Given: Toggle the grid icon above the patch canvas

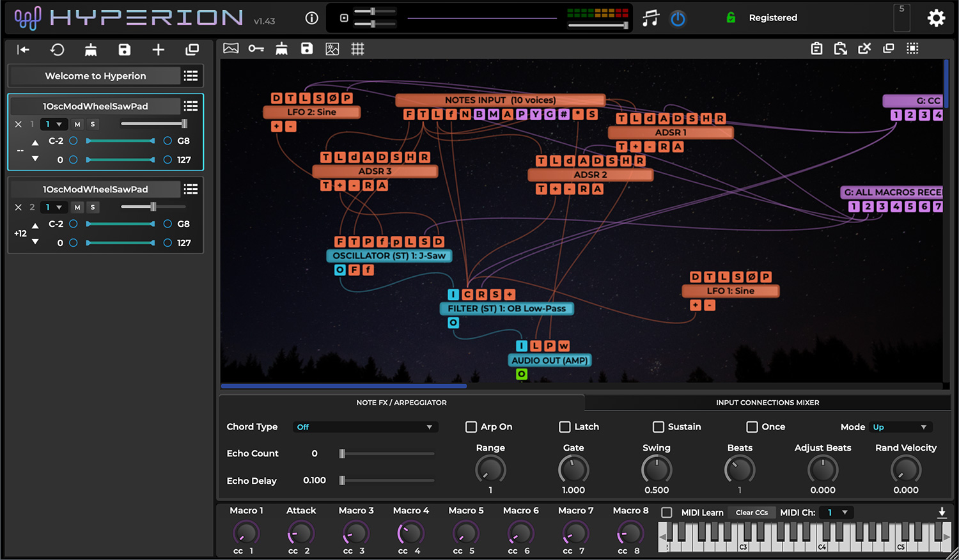Looking at the screenshot, I should (x=357, y=48).
